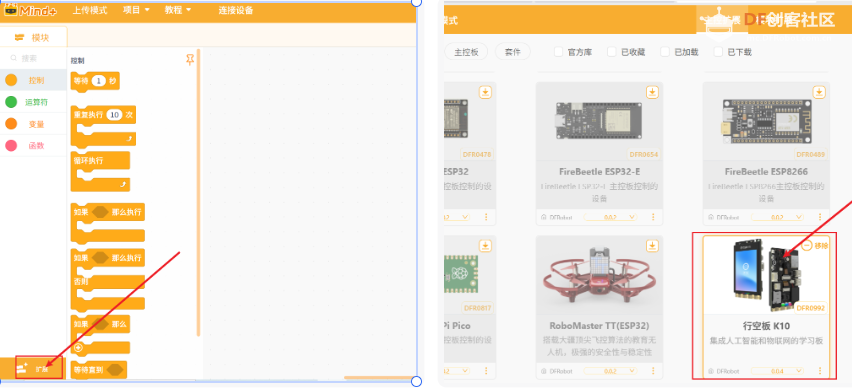The image size is (852, 388).
Task: Click the DFR0817 product code label
Action: click(x=478, y=308)
